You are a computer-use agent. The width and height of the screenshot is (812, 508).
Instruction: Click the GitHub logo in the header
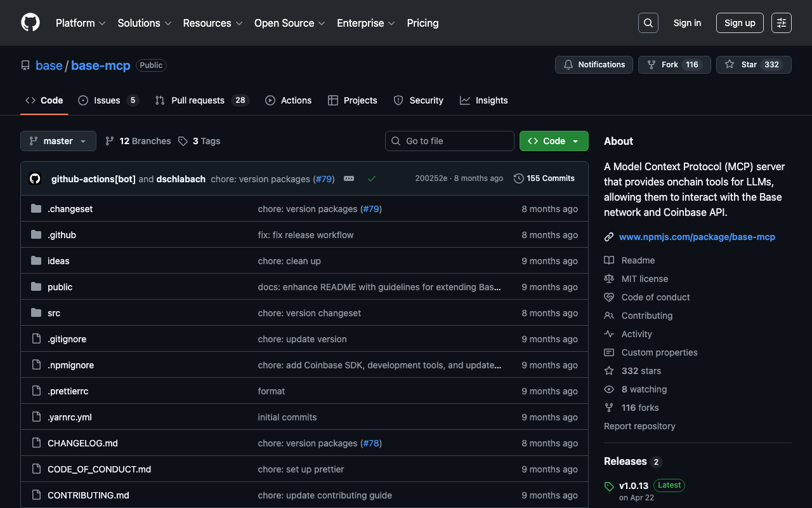pos(30,23)
